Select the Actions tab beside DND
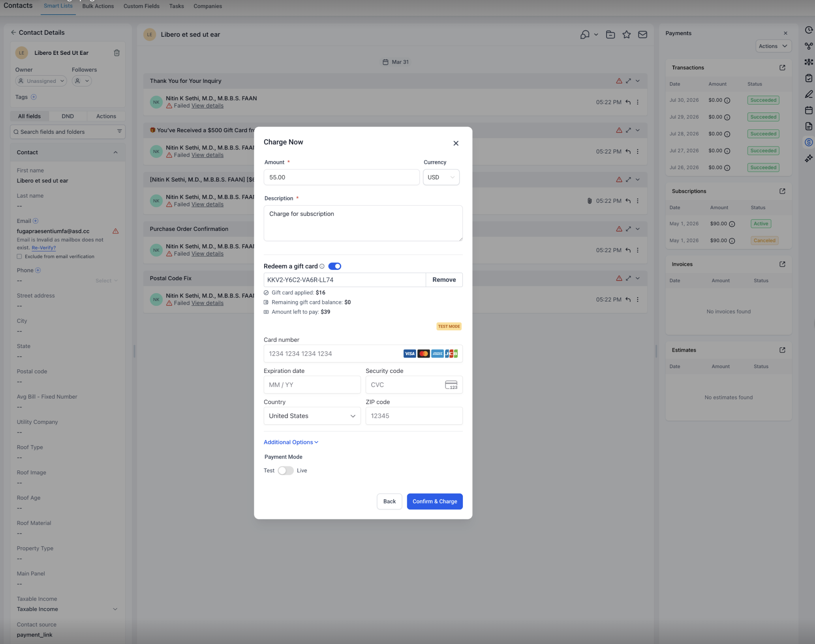 [106, 116]
